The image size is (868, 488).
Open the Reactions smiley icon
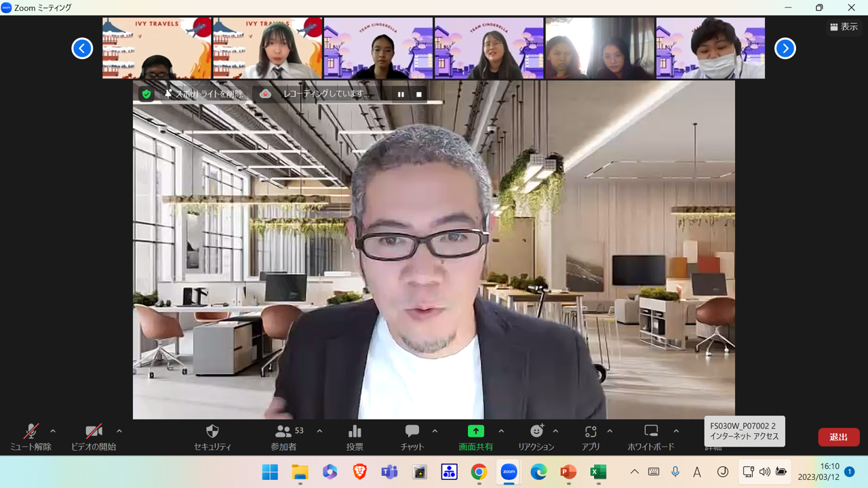click(536, 432)
